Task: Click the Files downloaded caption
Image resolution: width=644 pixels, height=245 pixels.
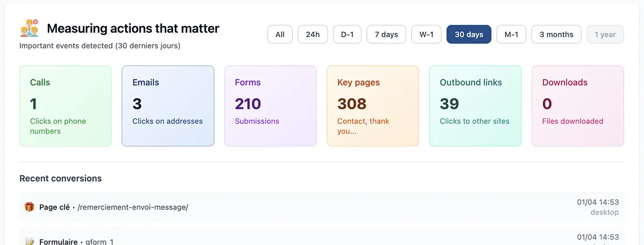Action: pos(573,121)
